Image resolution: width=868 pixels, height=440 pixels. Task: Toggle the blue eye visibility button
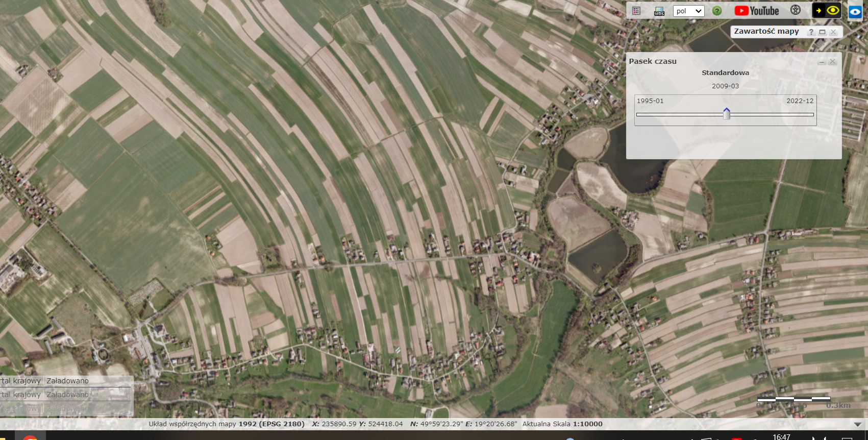pyautogui.click(x=855, y=12)
